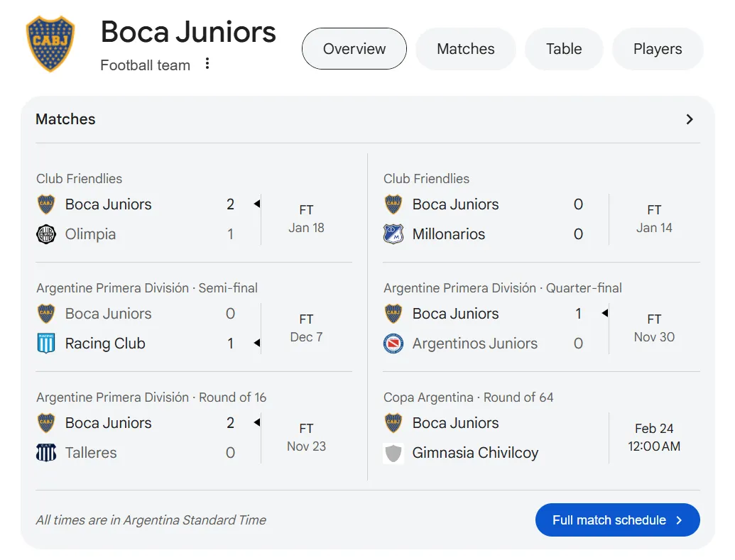Click the Boca Juniors crest beside Millonarios match
The height and width of the screenshot is (560, 735).
click(x=393, y=204)
